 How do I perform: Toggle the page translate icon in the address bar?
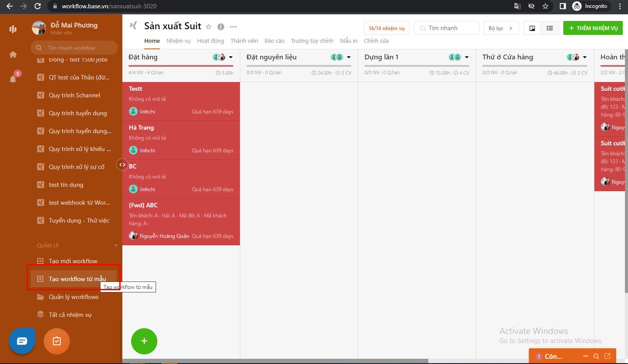point(517,7)
